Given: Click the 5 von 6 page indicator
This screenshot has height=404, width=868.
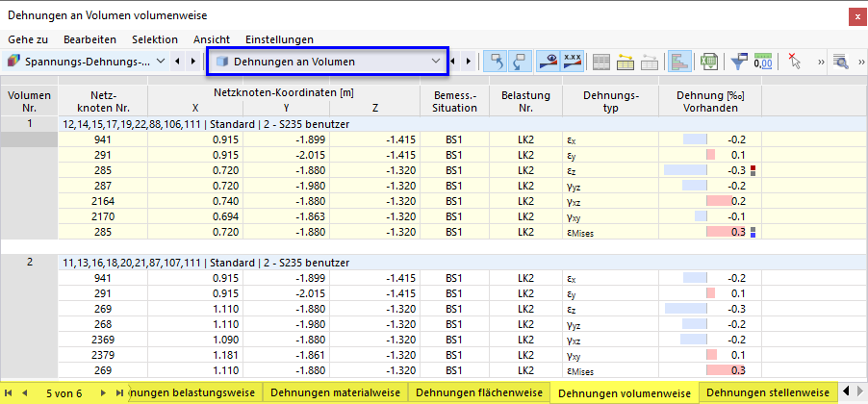Looking at the screenshot, I should pos(64,393).
